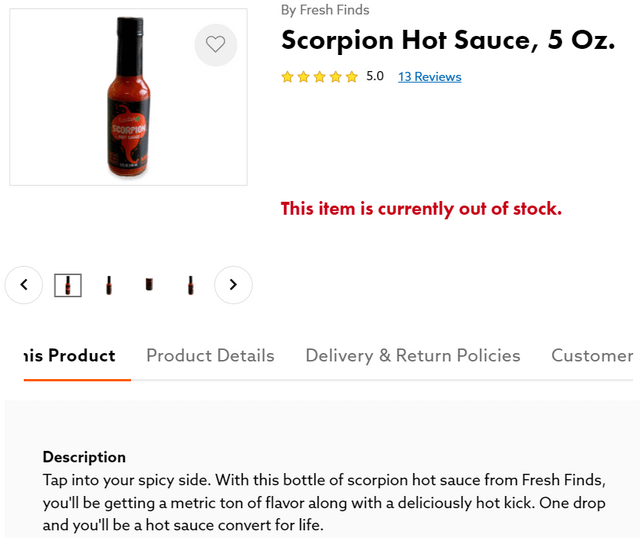640x538 pixels.
Task: Select the third product thumbnail
Action: point(149,285)
